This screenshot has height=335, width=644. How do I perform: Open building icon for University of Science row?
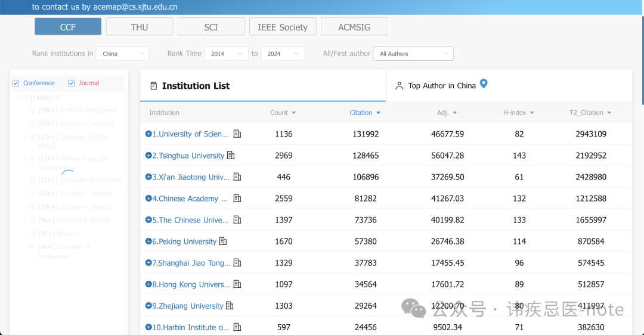coord(237,134)
